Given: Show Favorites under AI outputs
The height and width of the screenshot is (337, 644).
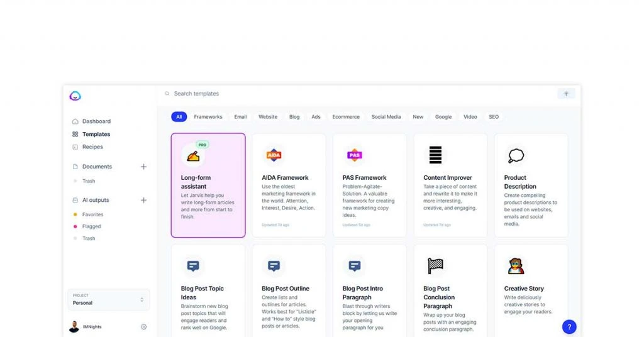Looking at the screenshot, I should click(x=92, y=214).
